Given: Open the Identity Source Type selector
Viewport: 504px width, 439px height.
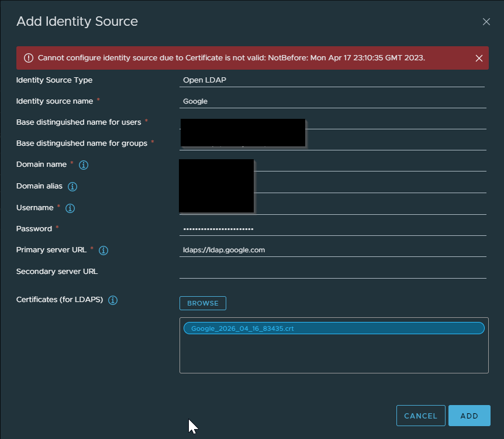Looking at the screenshot, I should 332,80.
